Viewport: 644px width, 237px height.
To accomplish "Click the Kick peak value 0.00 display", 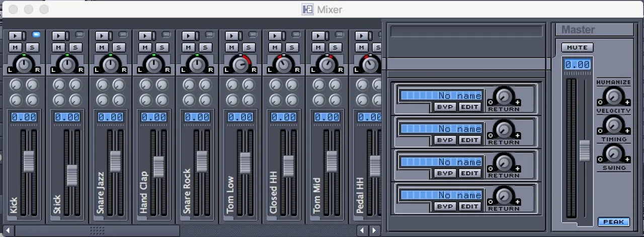I will 24,117.
